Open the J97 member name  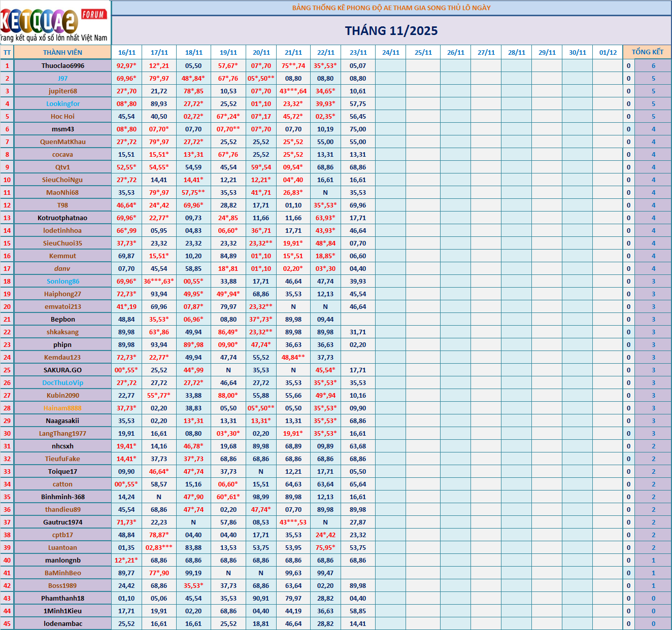coord(63,78)
